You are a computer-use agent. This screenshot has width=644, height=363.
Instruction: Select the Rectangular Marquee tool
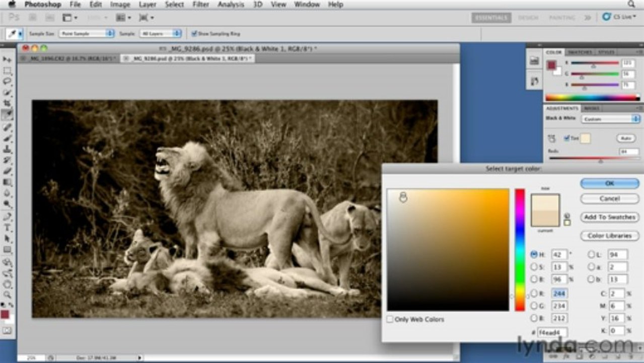(7, 71)
